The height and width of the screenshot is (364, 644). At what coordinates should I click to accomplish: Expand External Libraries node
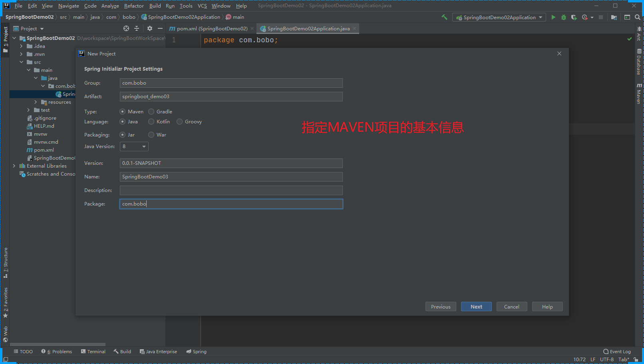pos(14,166)
